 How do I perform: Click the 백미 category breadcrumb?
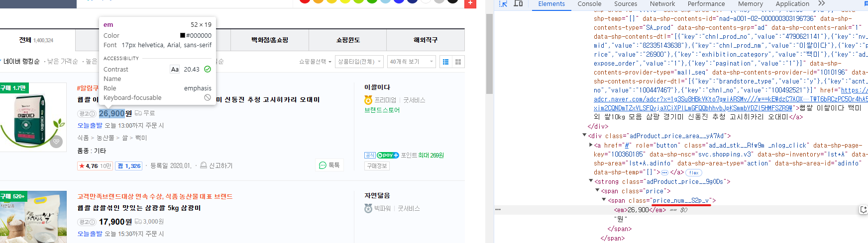click(x=141, y=138)
